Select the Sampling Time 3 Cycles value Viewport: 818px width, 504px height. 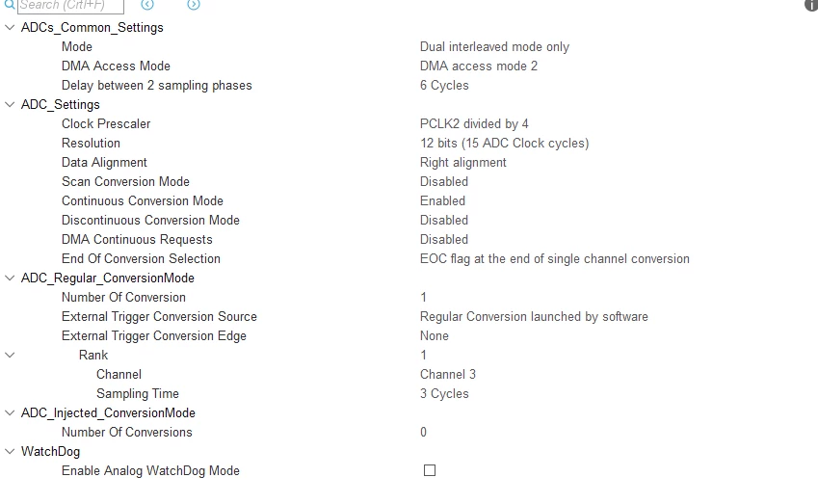[x=444, y=394]
